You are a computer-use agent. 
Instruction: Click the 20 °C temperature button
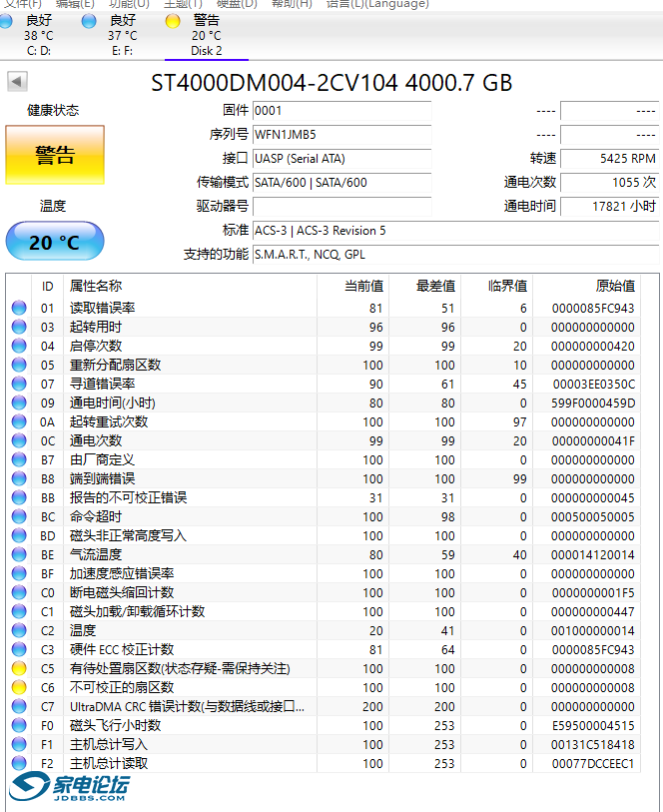tap(55, 242)
